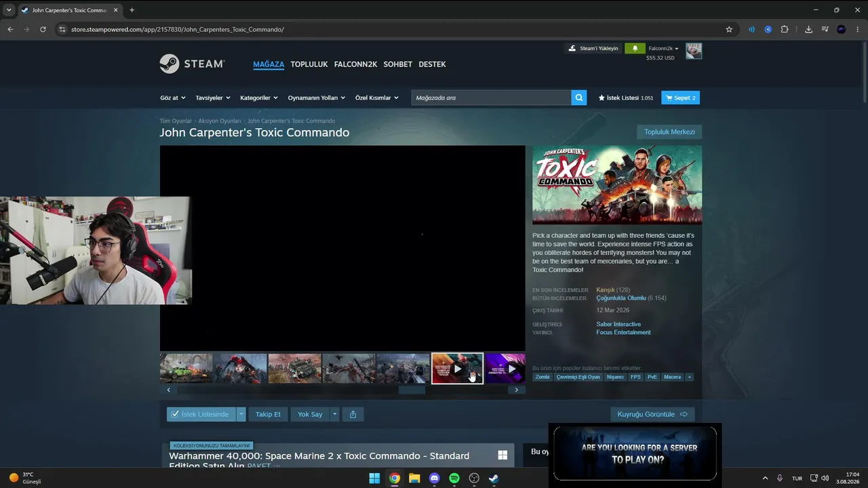The image size is (868, 488).
Task: Expand the Tavsiyeler dropdown
Action: (213, 98)
